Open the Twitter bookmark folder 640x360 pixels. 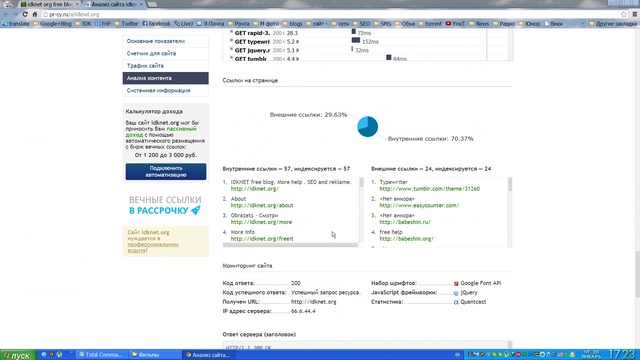127,24
